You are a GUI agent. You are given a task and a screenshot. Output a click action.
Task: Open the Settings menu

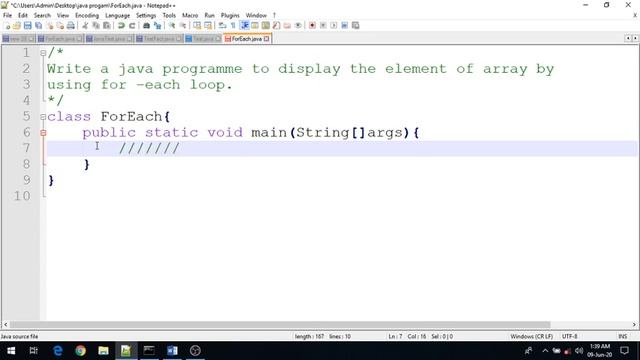(x=146, y=16)
